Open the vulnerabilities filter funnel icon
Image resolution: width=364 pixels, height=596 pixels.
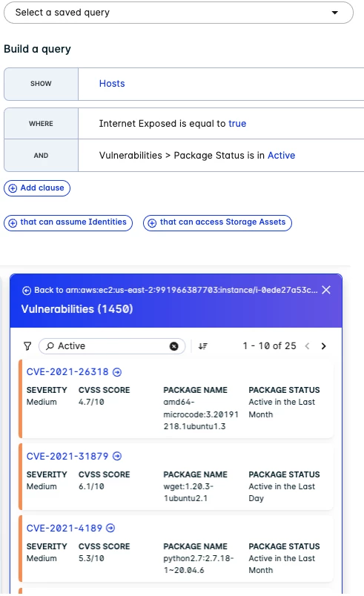click(x=27, y=346)
